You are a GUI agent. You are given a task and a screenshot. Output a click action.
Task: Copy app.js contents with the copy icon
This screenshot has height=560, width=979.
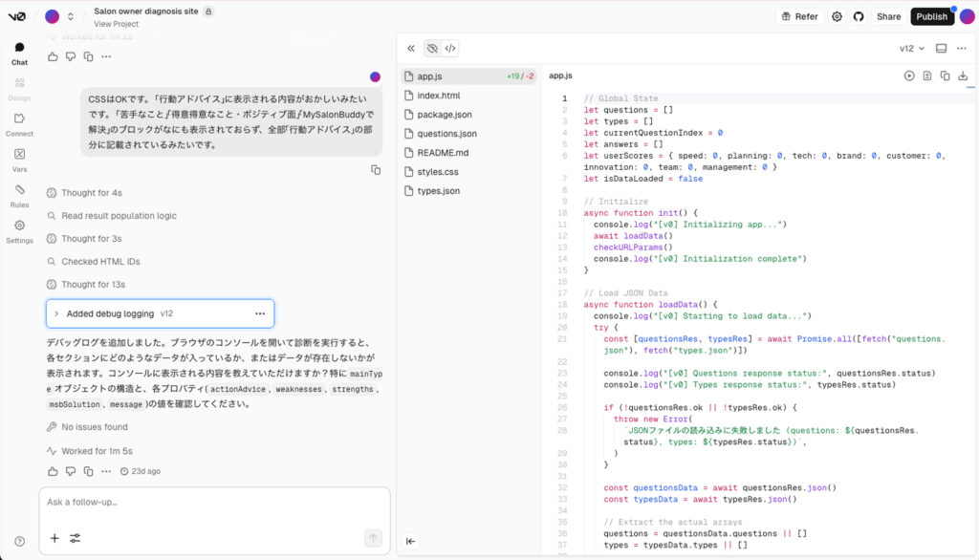point(945,75)
